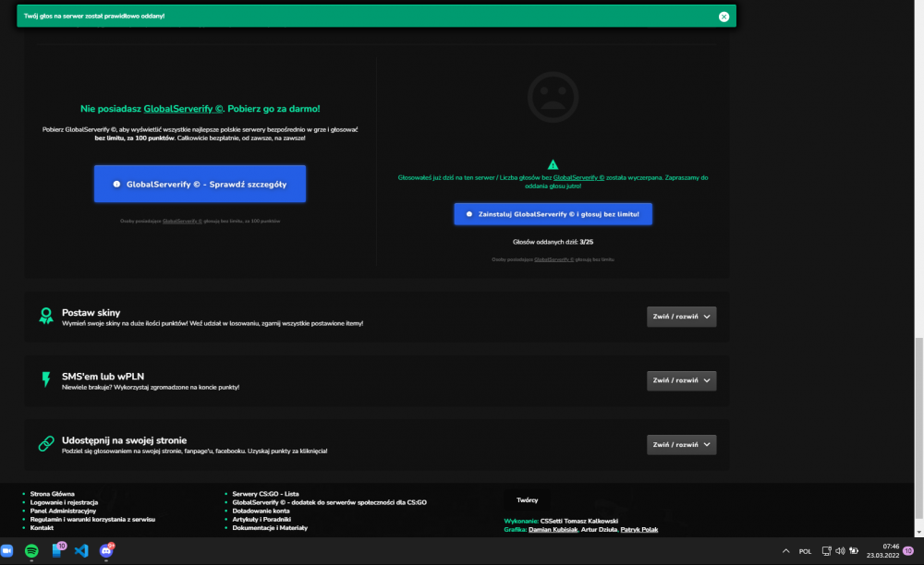Click the page vertical scrollbar thumb
Image resolution: width=924 pixels, height=565 pixels.
tap(919, 429)
